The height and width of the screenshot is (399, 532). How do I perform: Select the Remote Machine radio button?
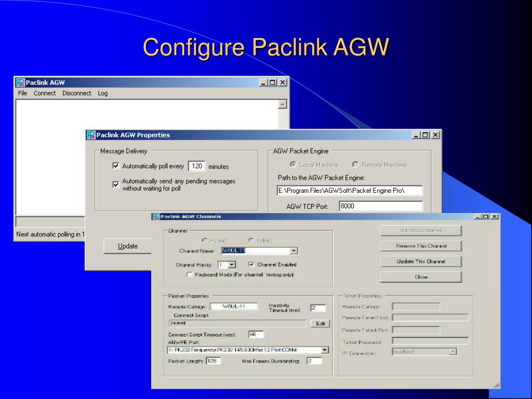pos(355,165)
